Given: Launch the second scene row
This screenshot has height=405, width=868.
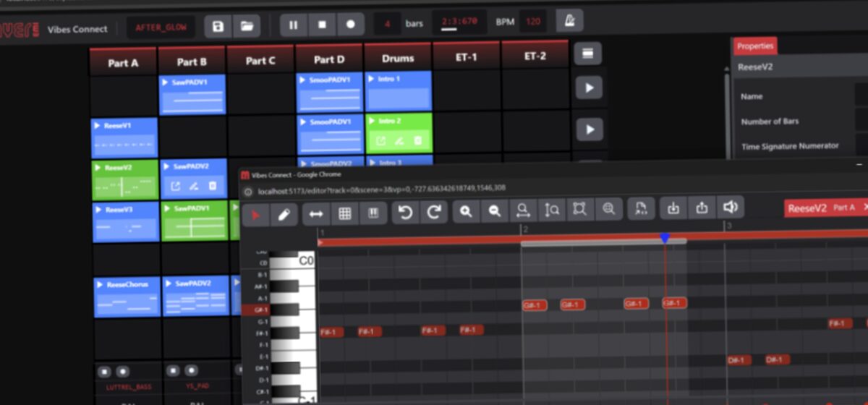Looking at the screenshot, I should click(590, 130).
